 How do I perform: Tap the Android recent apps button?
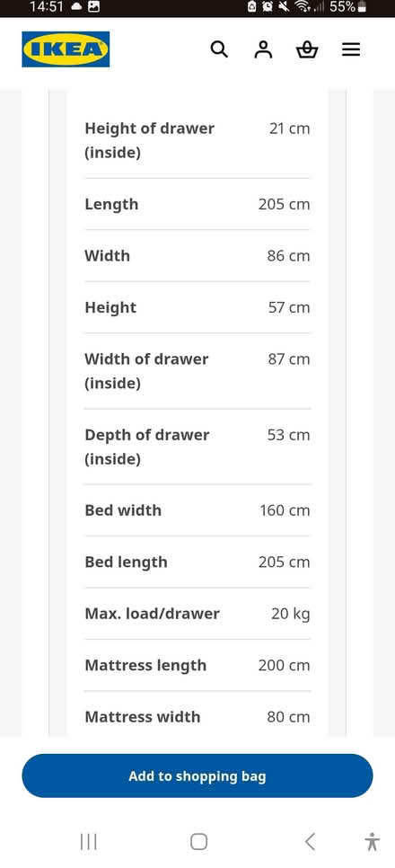click(89, 842)
